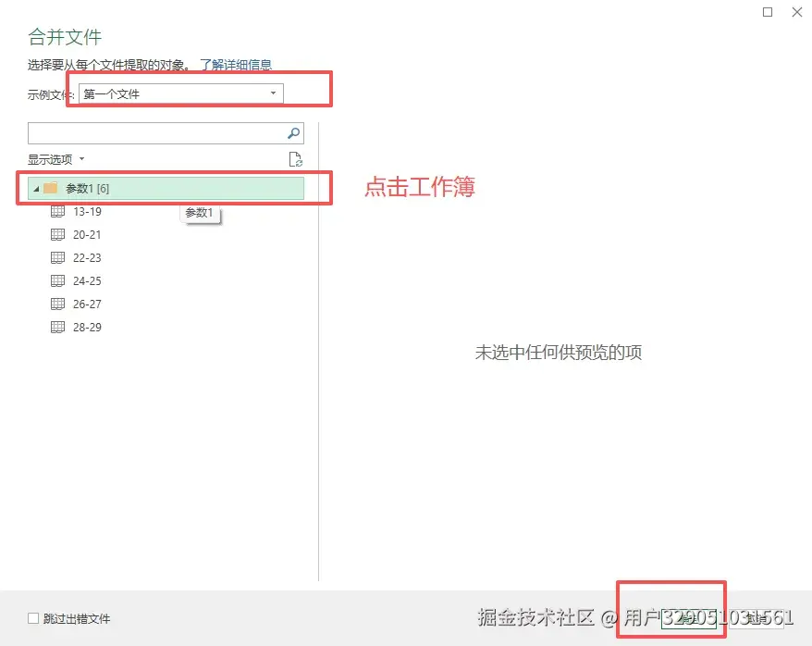Click the 取消 button

pos(757,616)
